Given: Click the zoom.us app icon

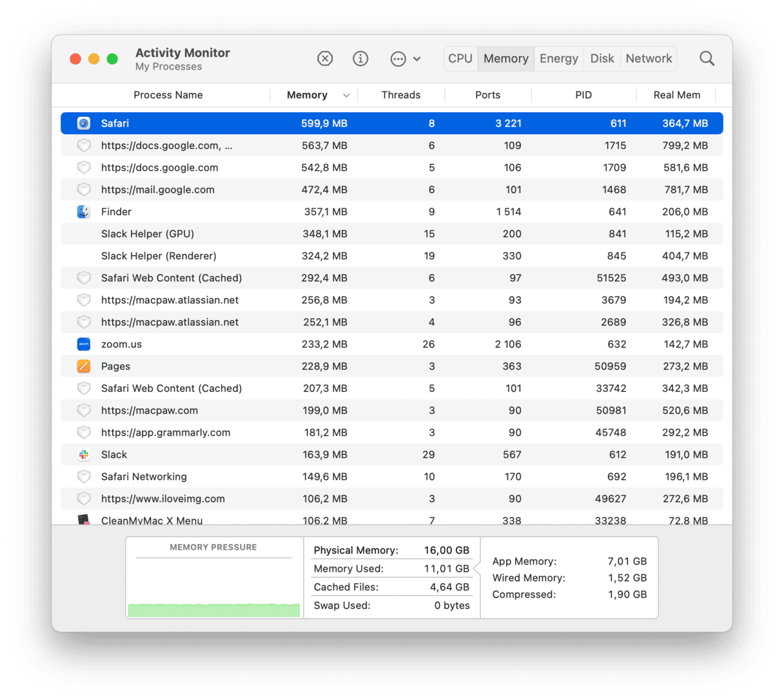Looking at the screenshot, I should click(84, 344).
